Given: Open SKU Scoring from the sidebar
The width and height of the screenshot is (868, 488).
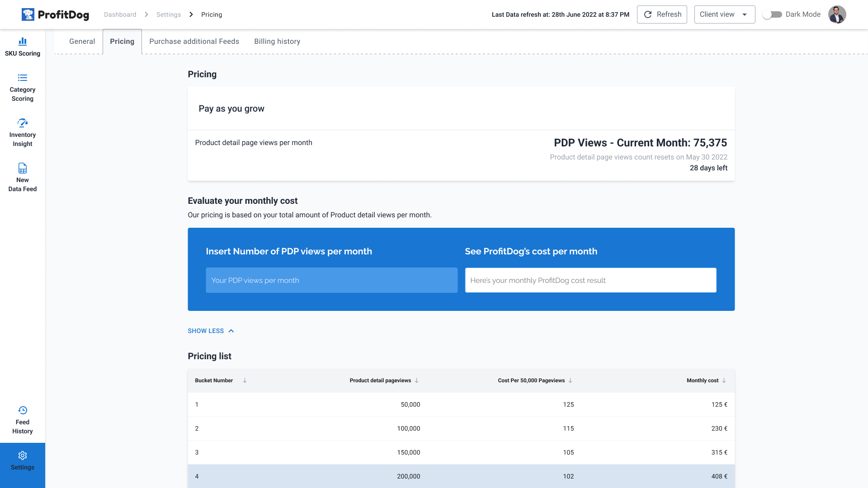Looking at the screenshot, I should (23, 47).
